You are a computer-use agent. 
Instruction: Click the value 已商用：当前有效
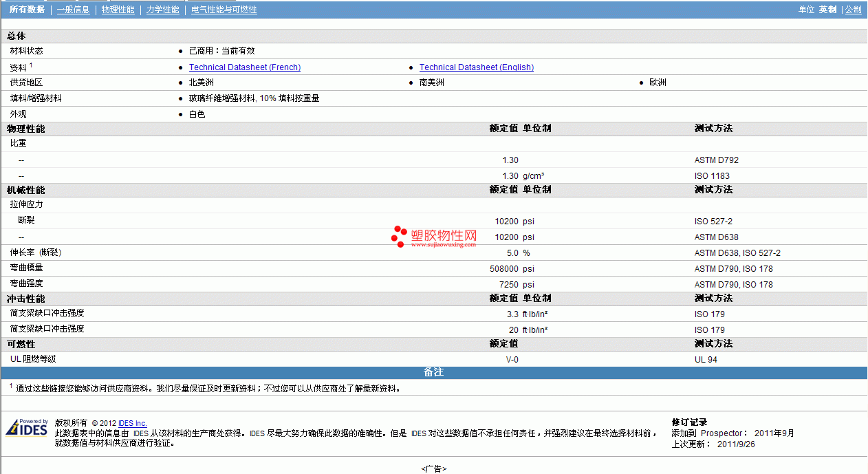(x=222, y=51)
